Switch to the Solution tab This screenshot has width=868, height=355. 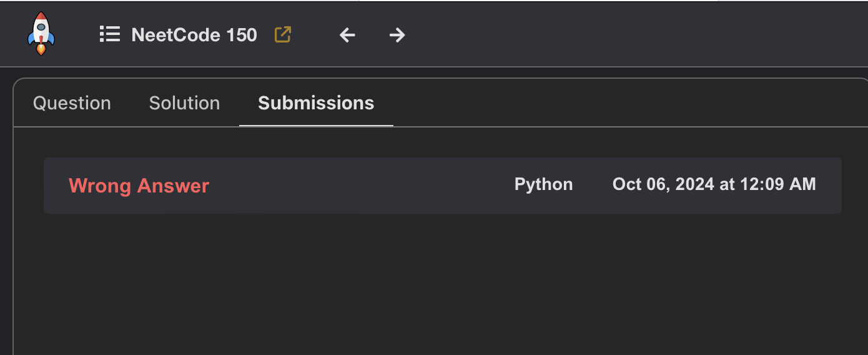click(184, 103)
